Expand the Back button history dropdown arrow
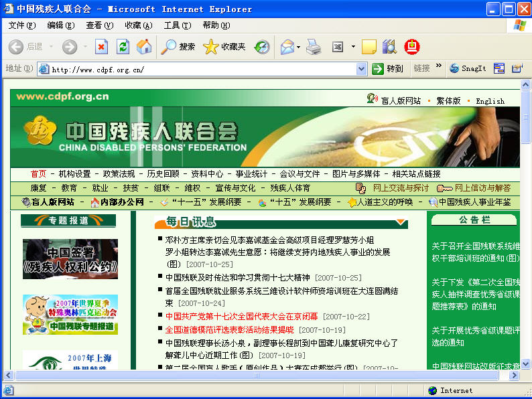532x399 pixels. pyautogui.click(x=51, y=47)
